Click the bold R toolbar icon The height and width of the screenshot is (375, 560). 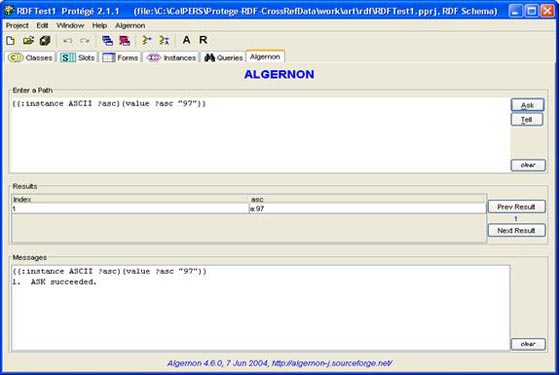pos(203,40)
